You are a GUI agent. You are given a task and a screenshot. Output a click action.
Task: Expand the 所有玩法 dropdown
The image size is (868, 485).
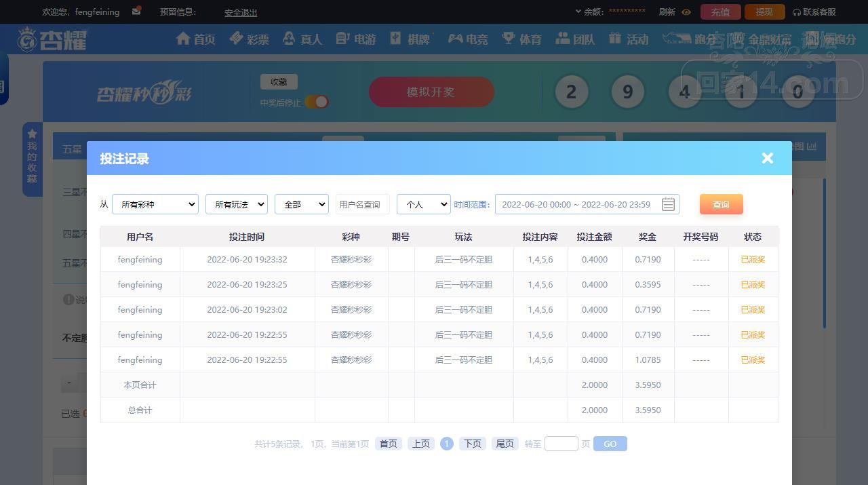236,204
